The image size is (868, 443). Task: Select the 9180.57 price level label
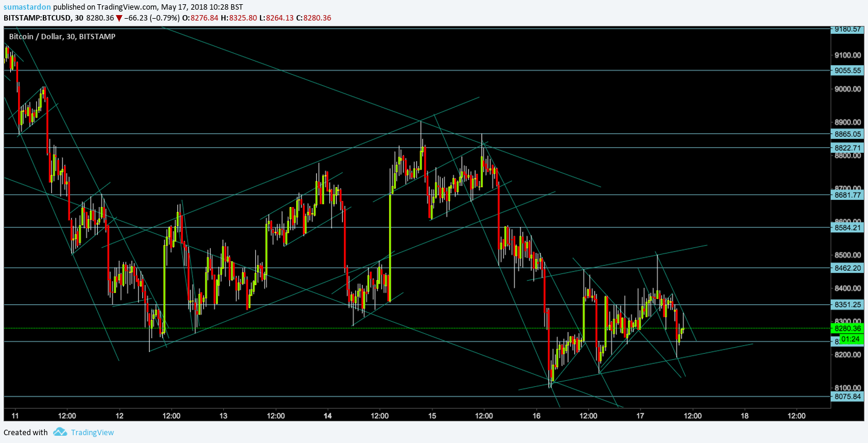(x=847, y=29)
